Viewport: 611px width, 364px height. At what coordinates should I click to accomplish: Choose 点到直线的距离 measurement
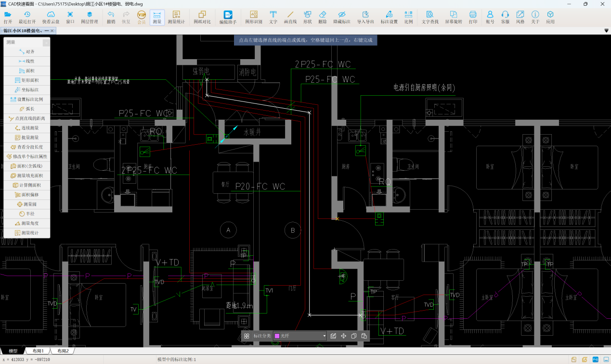[27, 118]
